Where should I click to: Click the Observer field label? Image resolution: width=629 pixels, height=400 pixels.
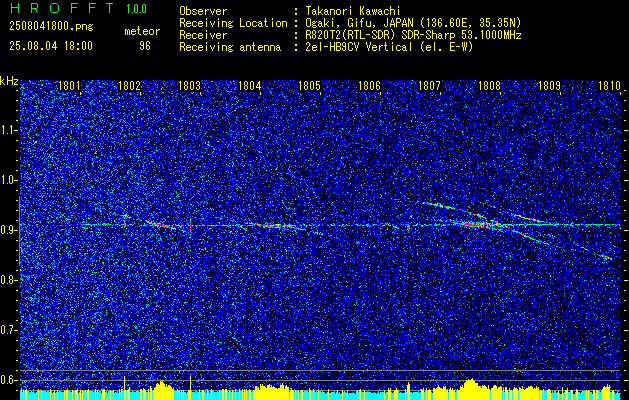tap(203, 11)
